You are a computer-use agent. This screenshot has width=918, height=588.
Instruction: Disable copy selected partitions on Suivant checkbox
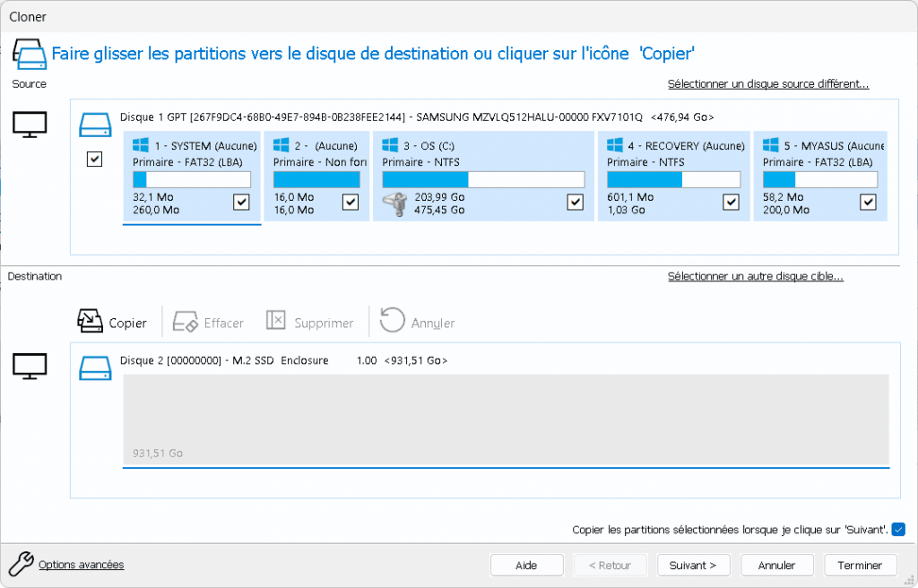(x=898, y=529)
